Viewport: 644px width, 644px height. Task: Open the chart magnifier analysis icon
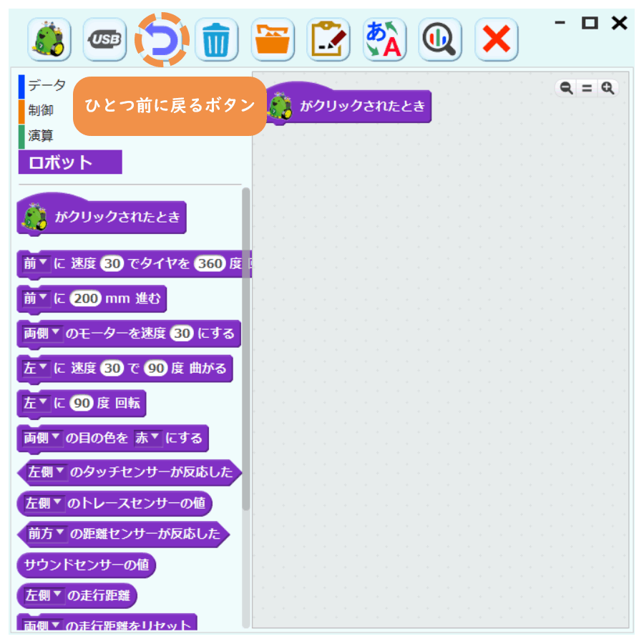[x=440, y=39]
